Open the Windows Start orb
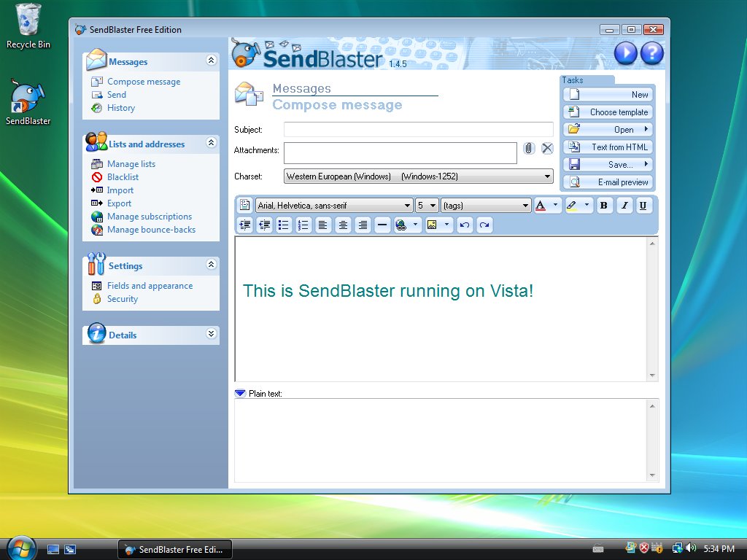This screenshot has height=560, width=747. click(x=21, y=548)
